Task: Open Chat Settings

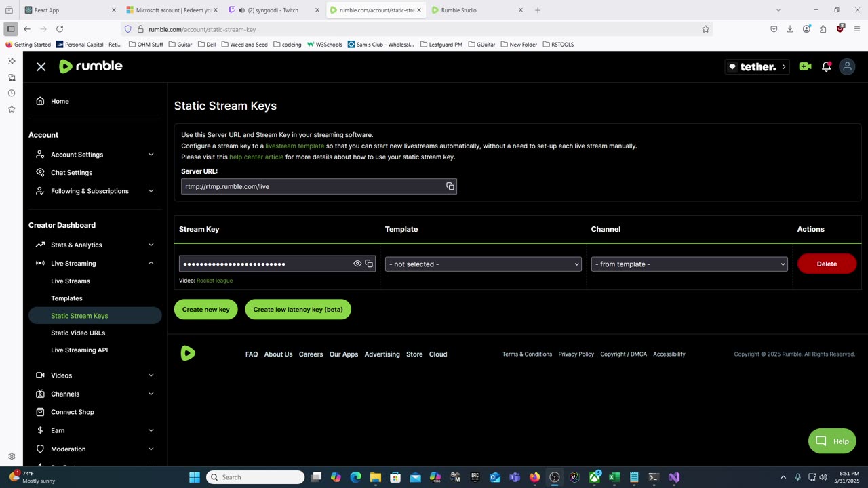Action: click(71, 173)
